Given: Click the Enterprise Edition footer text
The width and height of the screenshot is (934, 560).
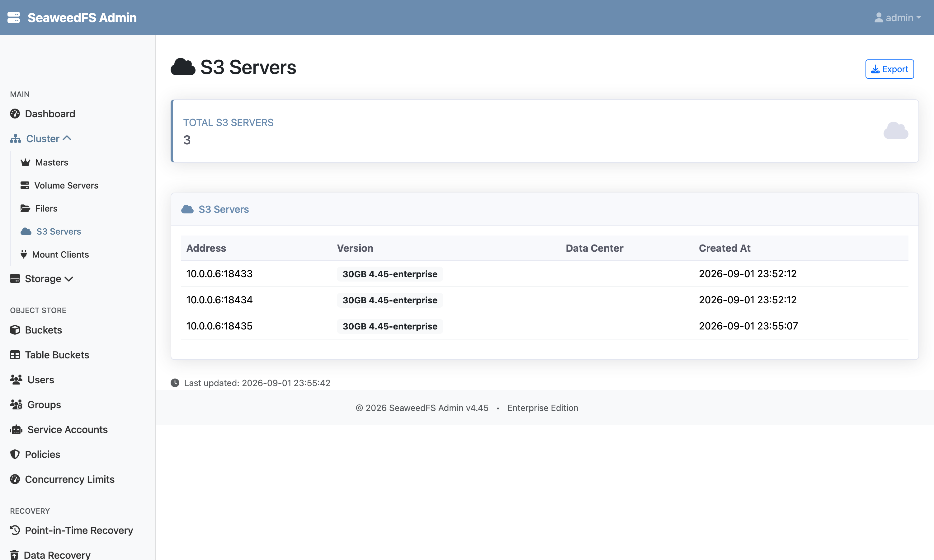Looking at the screenshot, I should click(x=543, y=408).
